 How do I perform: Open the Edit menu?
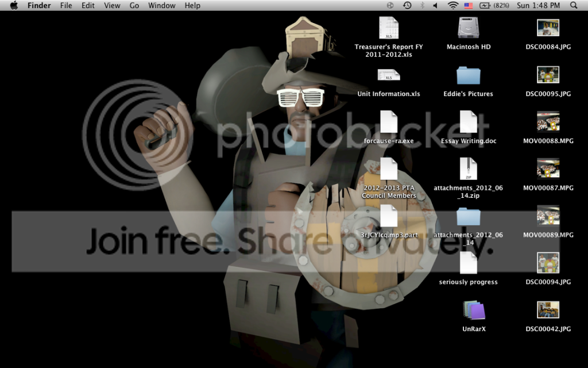tap(88, 5)
